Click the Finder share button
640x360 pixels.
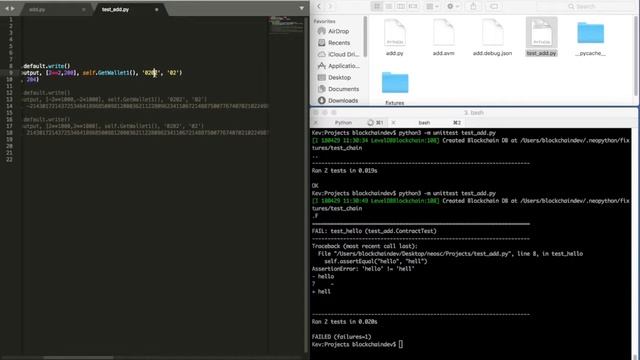[473, 6]
